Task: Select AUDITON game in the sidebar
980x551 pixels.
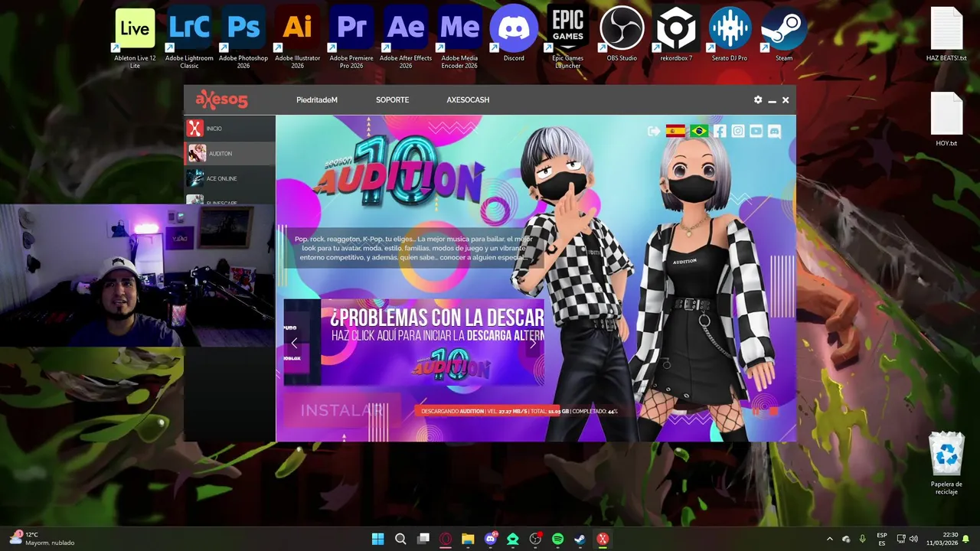Action: click(230, 154)
